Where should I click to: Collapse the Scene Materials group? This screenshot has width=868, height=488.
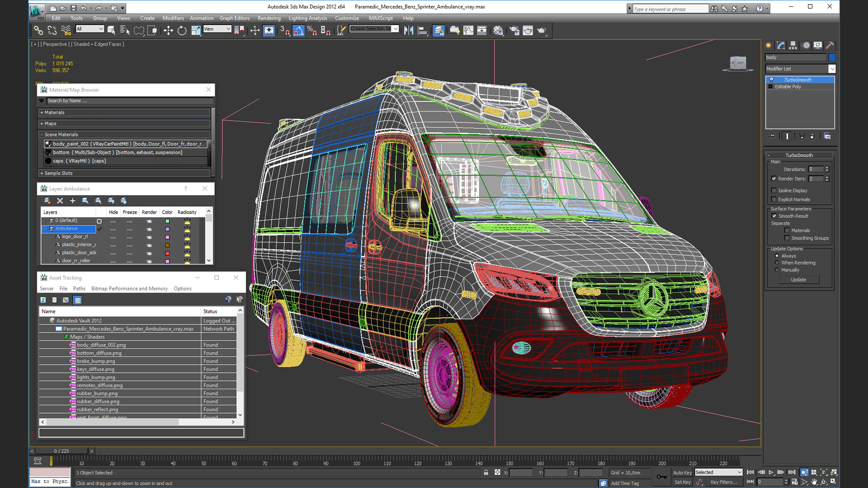pyautogui.click(x=124, y=134)
